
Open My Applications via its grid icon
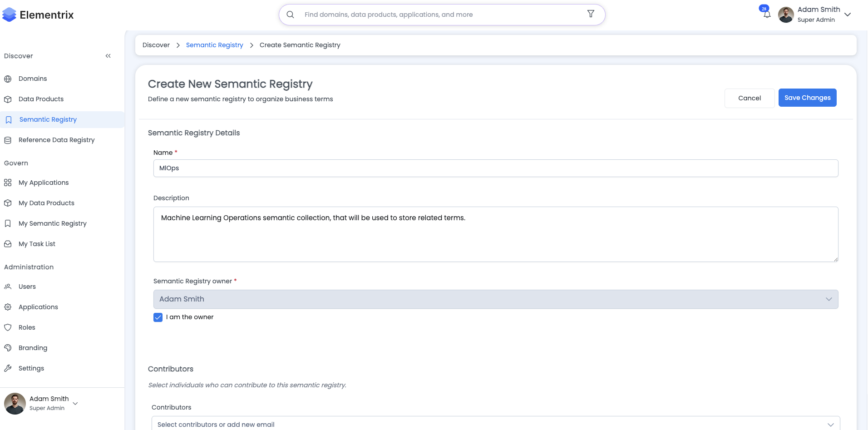coord(8,182)
